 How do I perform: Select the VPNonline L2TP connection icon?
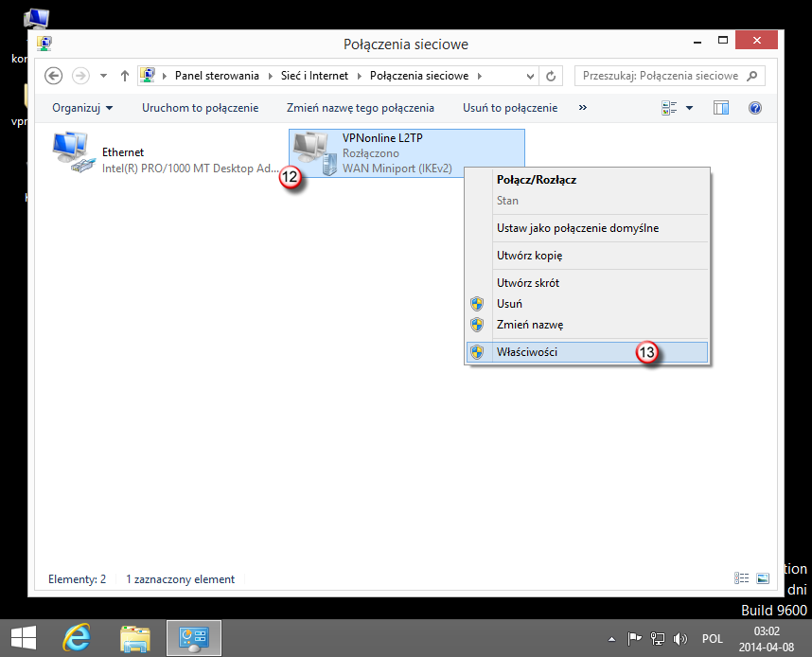[x=315, y=153]
